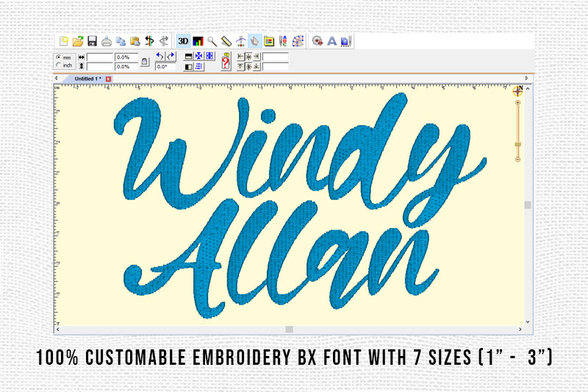The height and width of the screenshot is (392, 588).
Task: Click the design height input field
Action: (x=100, y=66)
